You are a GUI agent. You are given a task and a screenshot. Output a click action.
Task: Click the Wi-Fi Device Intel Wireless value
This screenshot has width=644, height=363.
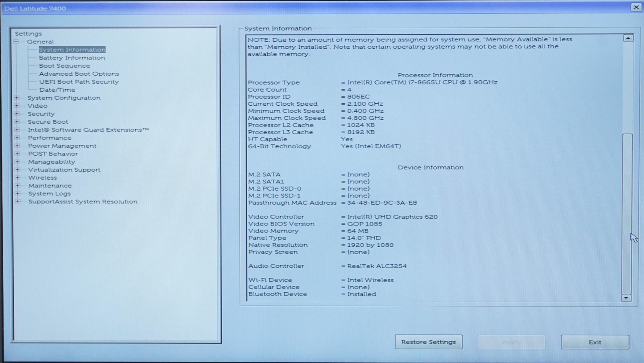click(370, 280)
